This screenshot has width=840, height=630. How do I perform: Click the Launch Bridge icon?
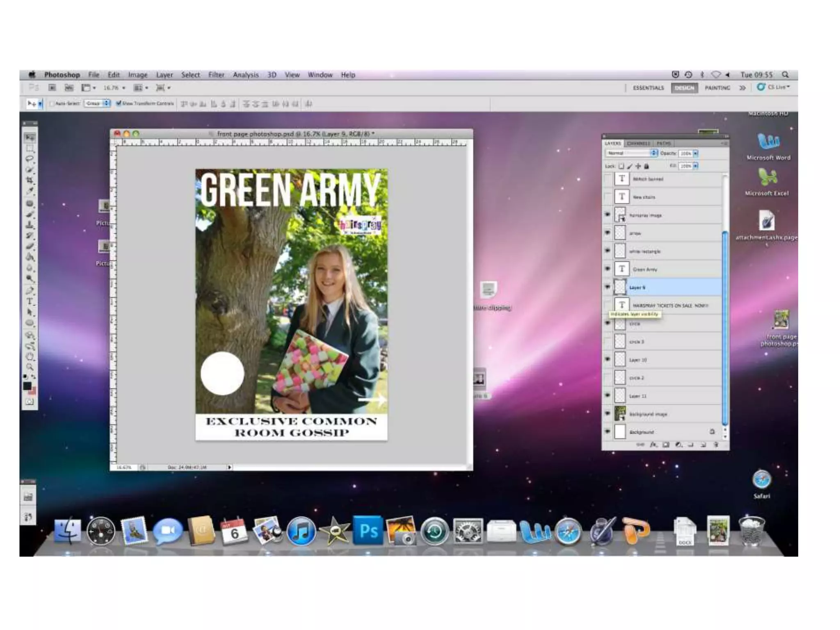tap(52, 87)
